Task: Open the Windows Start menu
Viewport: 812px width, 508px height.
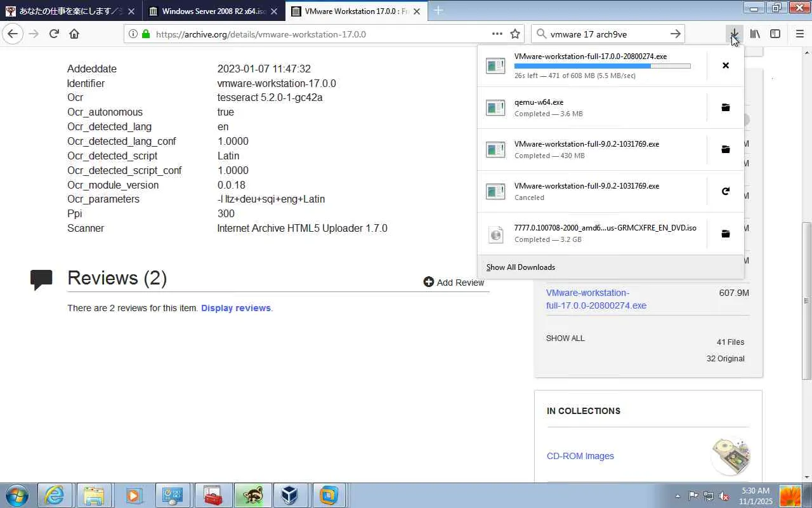Action: tap(17, 495)
